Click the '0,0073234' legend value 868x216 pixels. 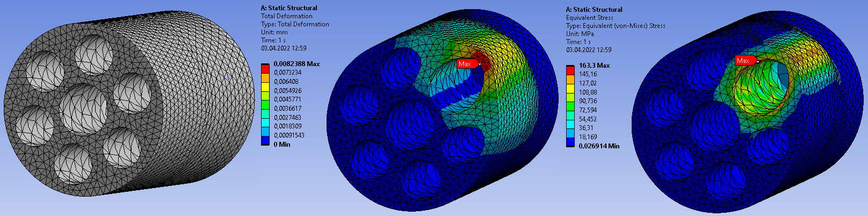[288, 73]
